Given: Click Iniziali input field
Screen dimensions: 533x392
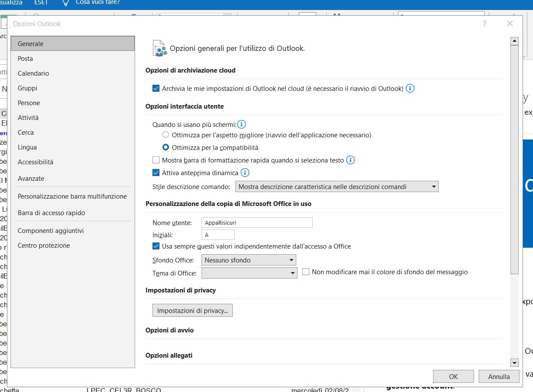Looking at the screenshot, I should pyautogui.click(x=218, y=235).
